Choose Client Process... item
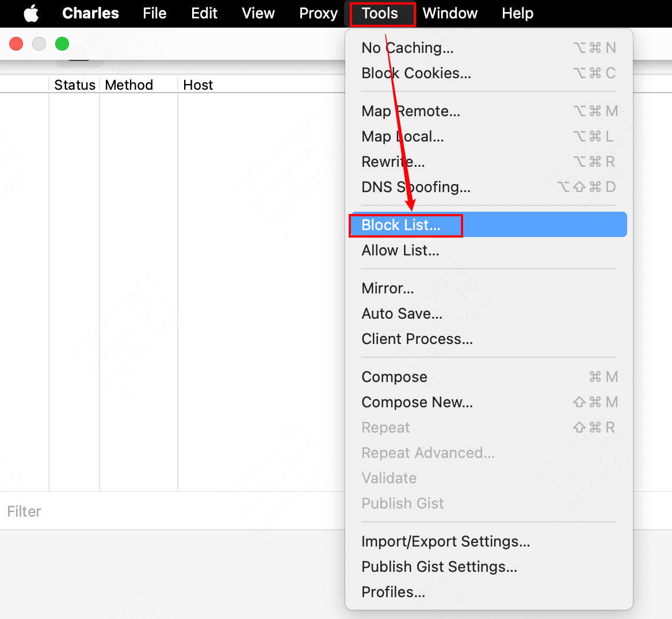Viewport: 672px width, 619px height. 488,339
